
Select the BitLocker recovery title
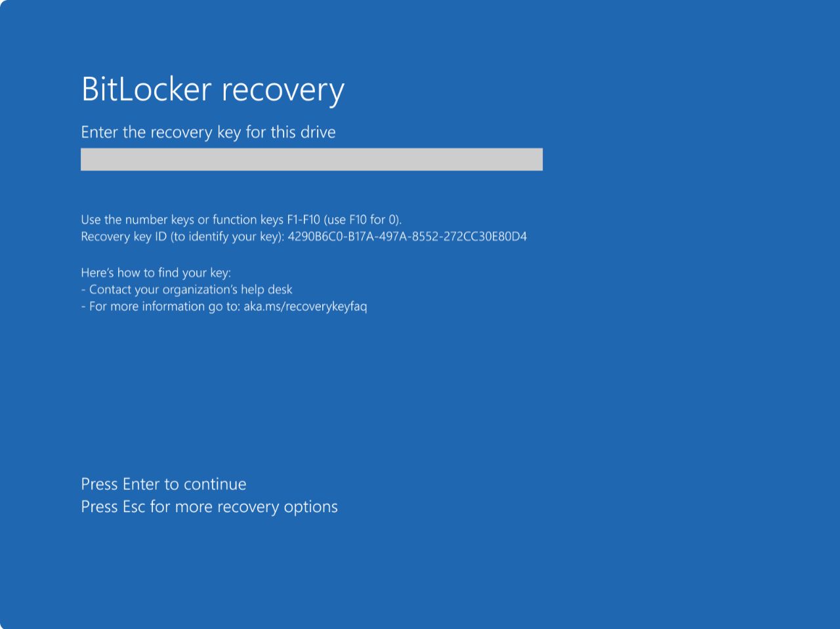(x=213, y=89)
